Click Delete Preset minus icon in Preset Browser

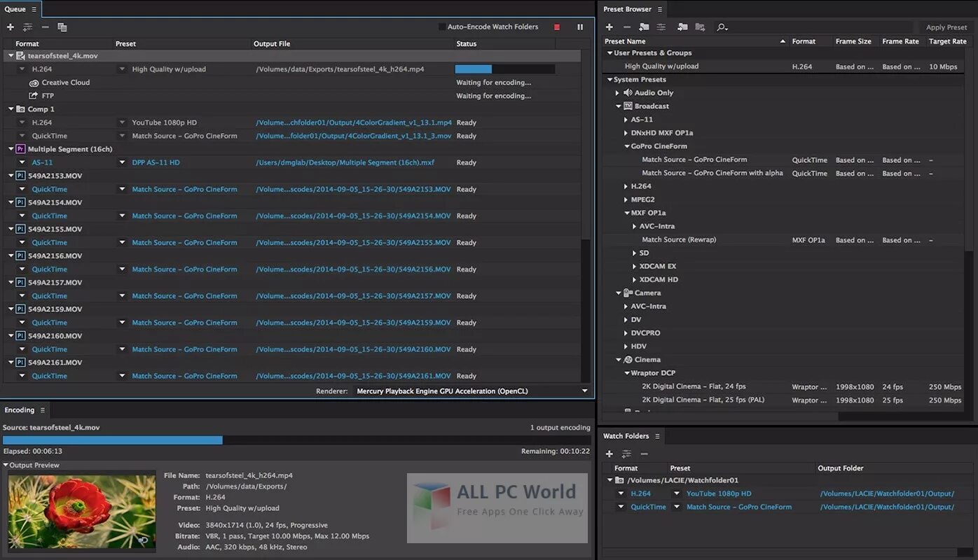pyautogui.click(x=627, y=27)
